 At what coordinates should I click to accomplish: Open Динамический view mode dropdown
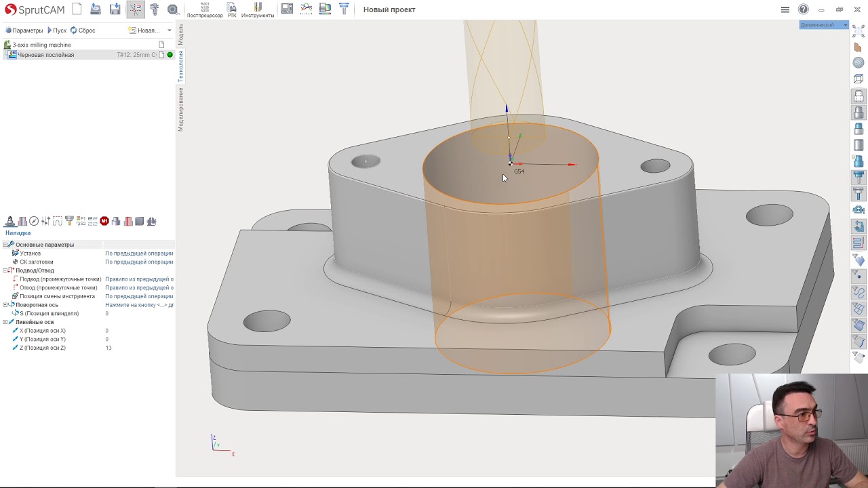(823, 25)
